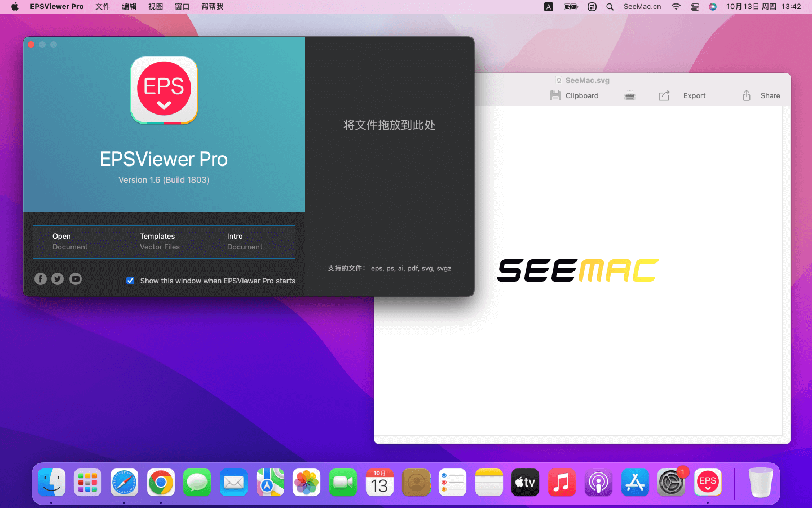Click the SEEMAC logo in document canvas
The image size is (812, 508).
click(x=578, y=270)
